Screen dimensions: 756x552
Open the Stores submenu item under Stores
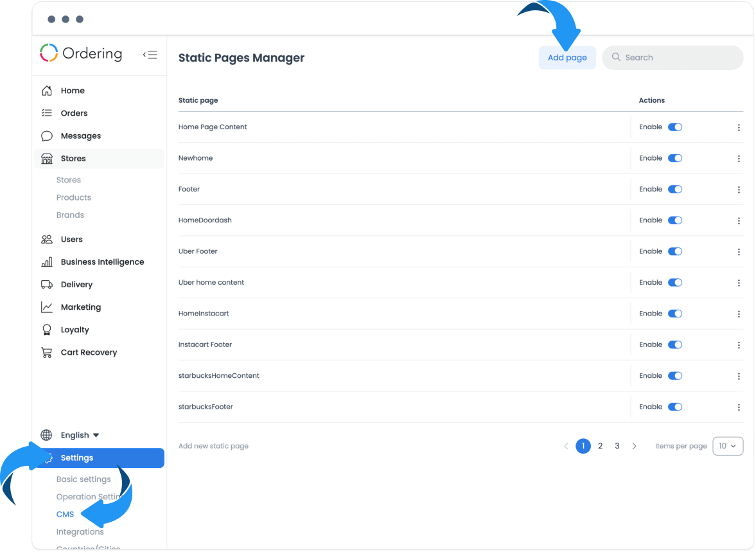[x=69, y=180]
